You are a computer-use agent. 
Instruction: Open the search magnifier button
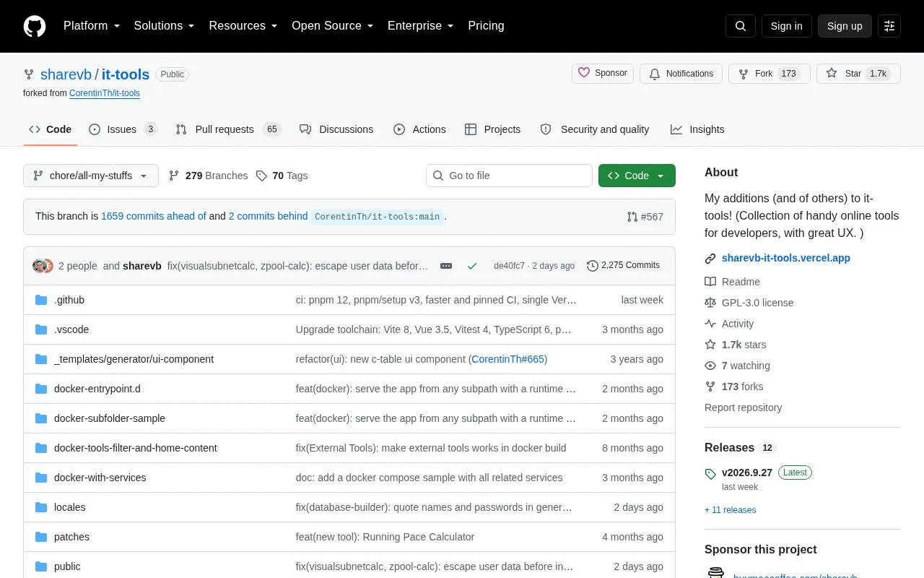[741, 26]
